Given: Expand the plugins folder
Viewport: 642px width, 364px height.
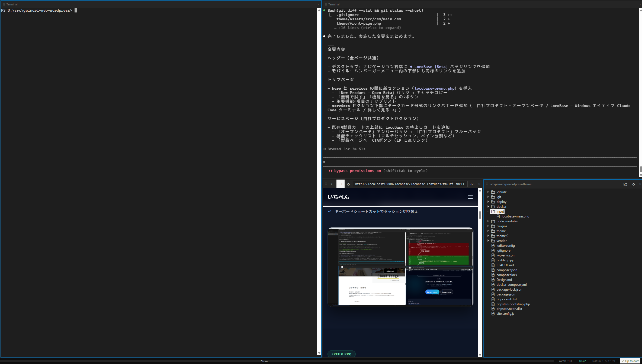Looking at the screenshot, I should 488,226.
